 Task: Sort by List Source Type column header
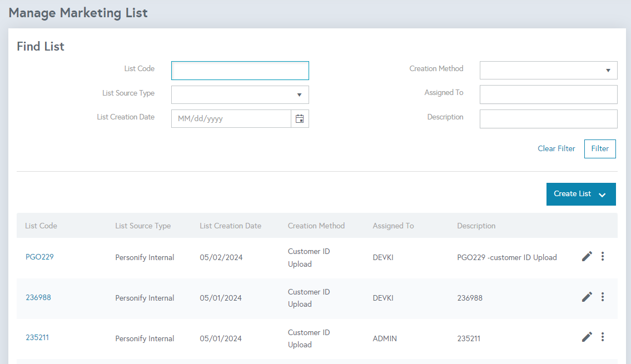coord(143,226)
